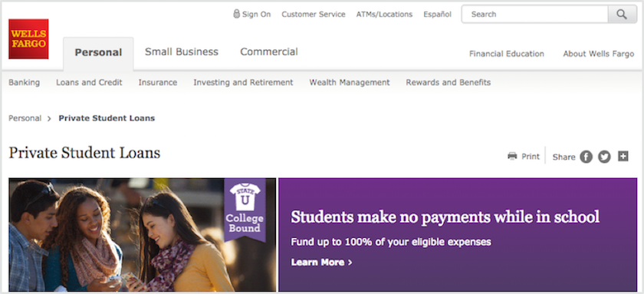Expand the Wealth Management menu
Viewport: 644px width, 294px height.
(x=350, y=82)
